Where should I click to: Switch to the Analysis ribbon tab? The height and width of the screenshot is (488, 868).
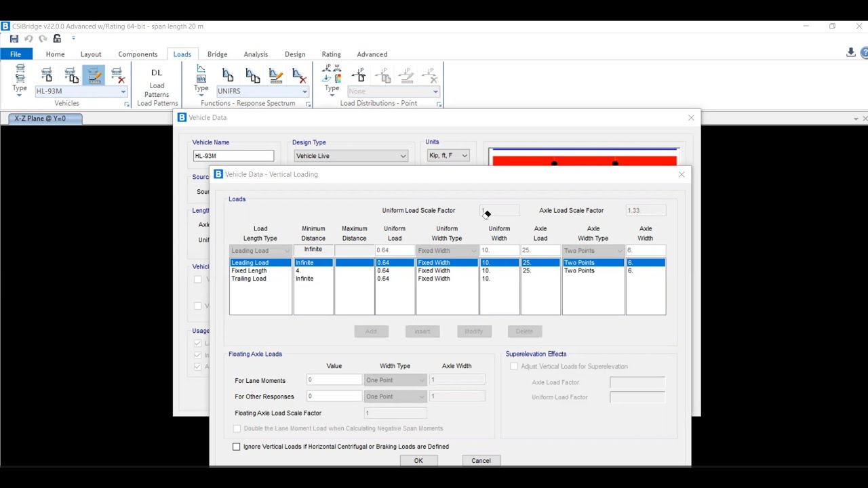pos(256,54)
